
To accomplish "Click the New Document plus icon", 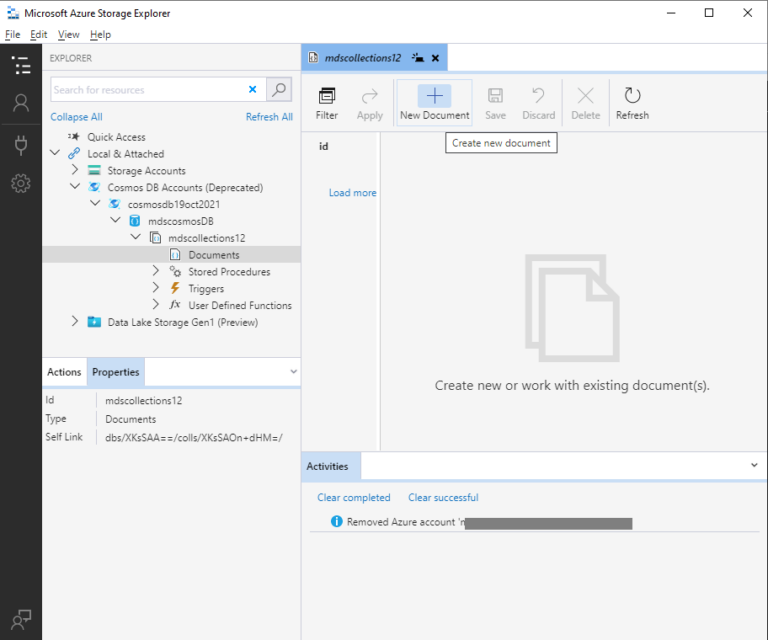I will 434,95.
